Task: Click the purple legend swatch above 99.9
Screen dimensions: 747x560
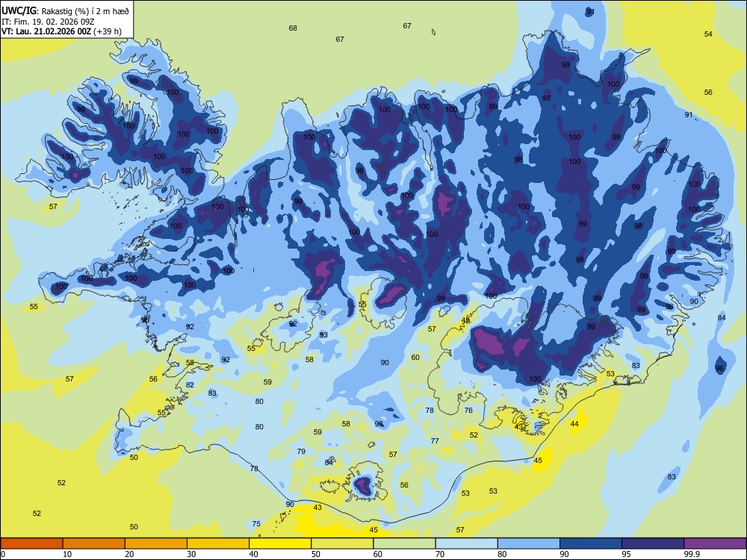Action: pyautogui.click(x=715, y=544)
